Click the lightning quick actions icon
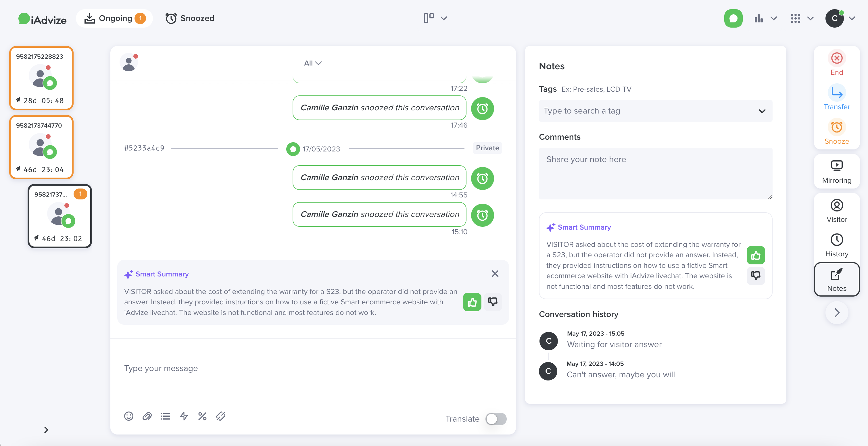The image size is (868, 446). click(184, 416)
